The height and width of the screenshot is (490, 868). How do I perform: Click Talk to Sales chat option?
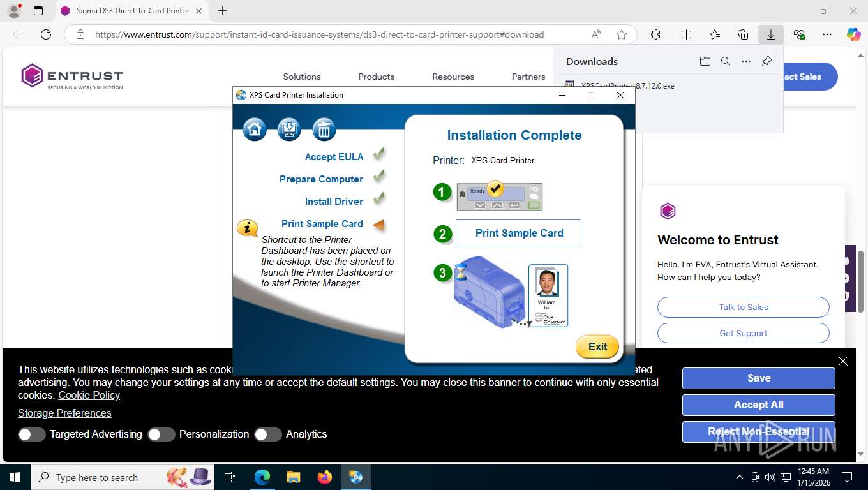point(744,307)
